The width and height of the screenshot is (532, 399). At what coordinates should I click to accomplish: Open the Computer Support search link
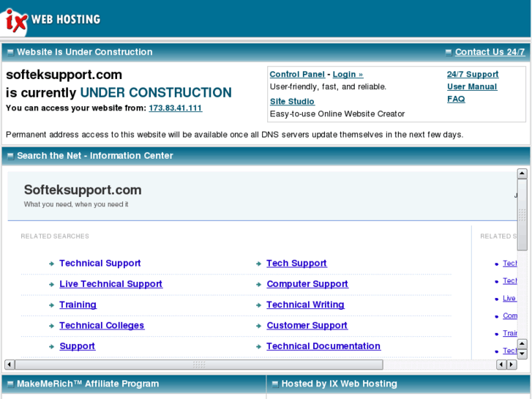tap(307, 284)
